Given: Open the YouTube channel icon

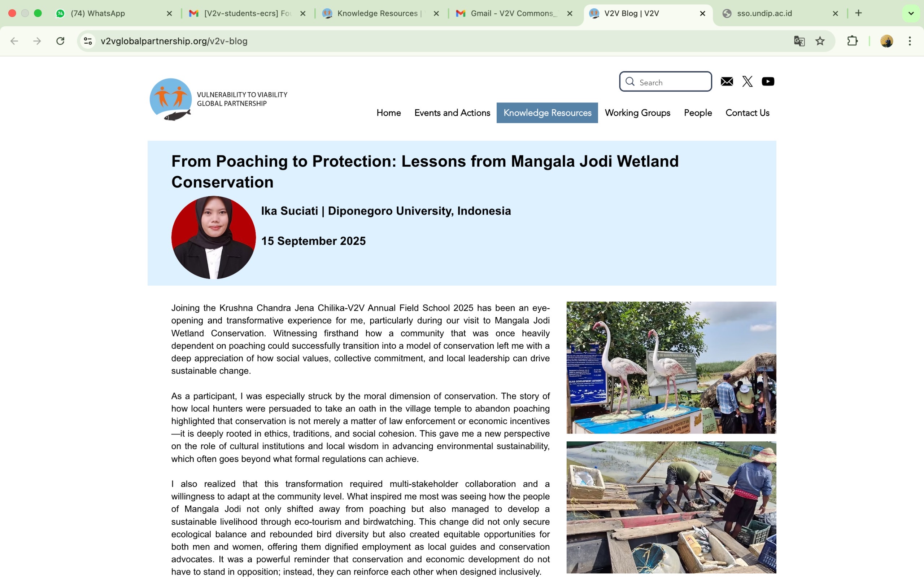Looking at the screenshot, I should (768, 81).
